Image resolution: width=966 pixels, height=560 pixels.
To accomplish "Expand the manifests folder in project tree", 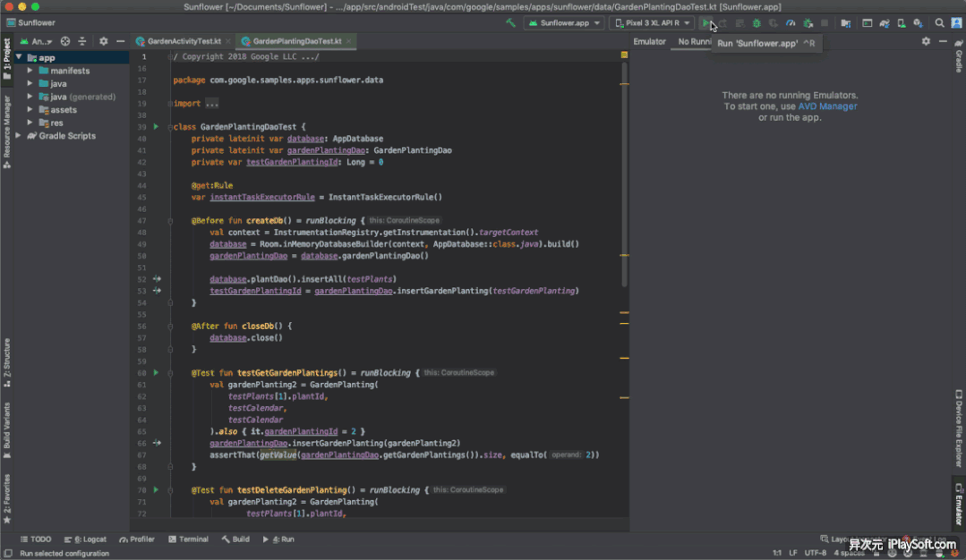I will pyautogui.click(x=30, y=71).
